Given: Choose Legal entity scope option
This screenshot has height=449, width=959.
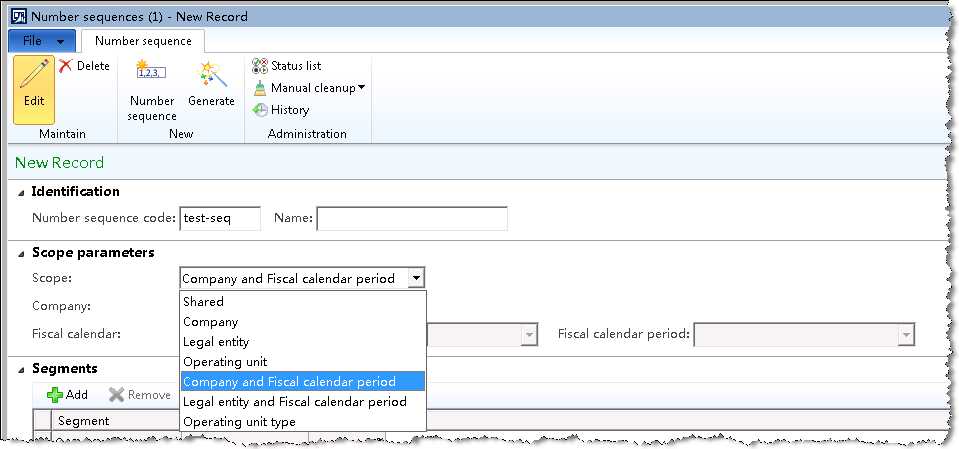Looking at the screenshot, I should tap(303, 342).
